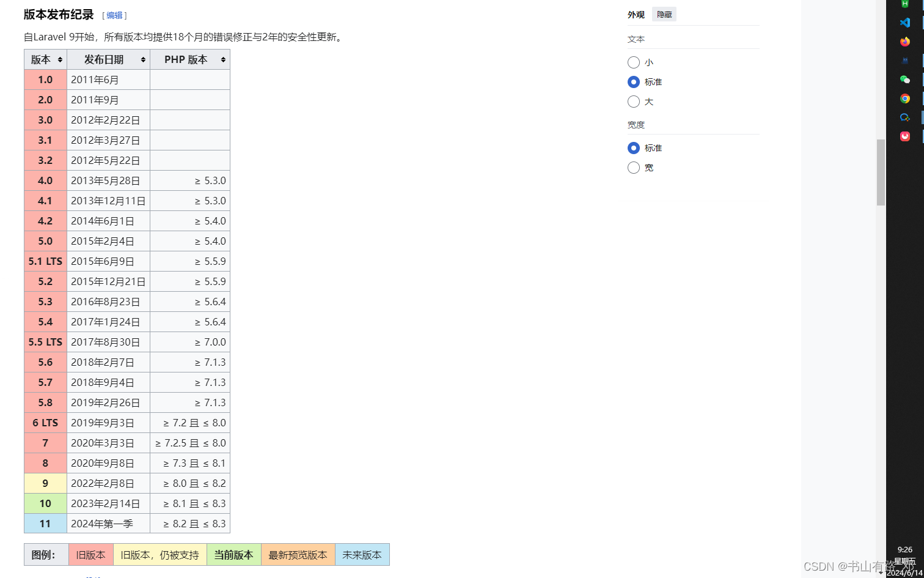The image size is (924, 578).
Task: Click the red 旧版本 legend swatch
Action: coord(91,555)
